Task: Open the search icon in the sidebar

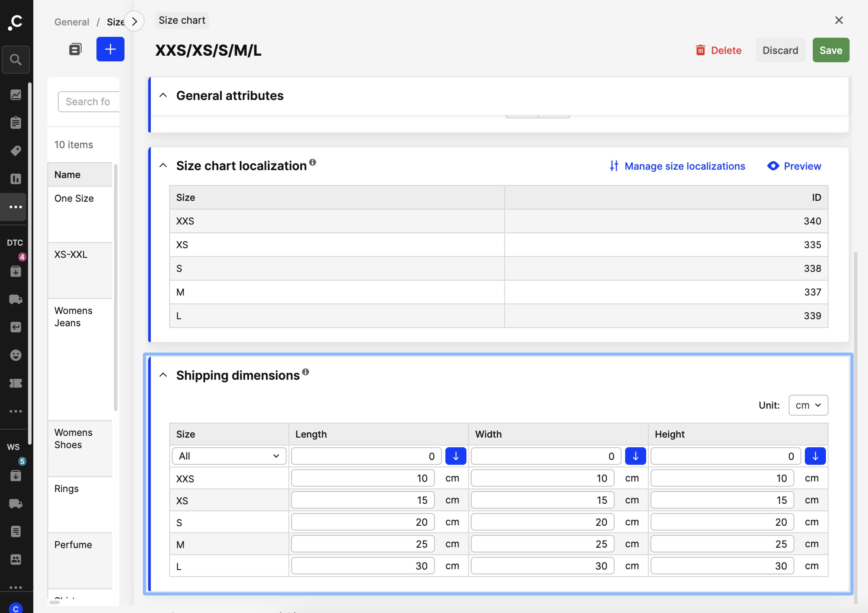Action: (16, 59)
